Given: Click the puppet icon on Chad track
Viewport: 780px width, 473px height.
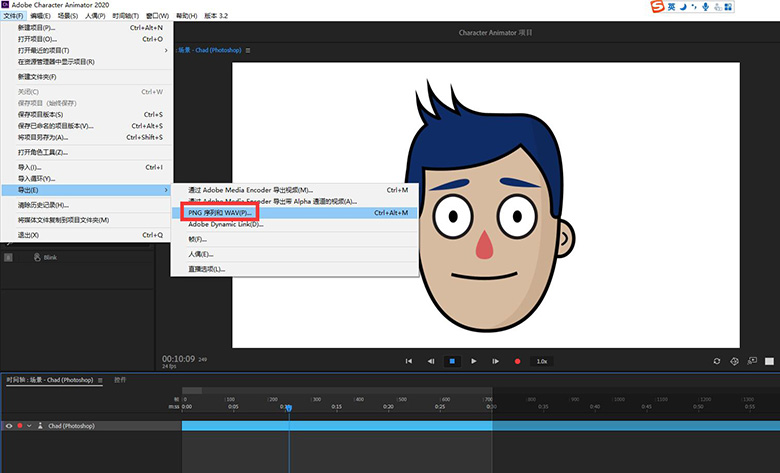Looking at the screenshot, I should click(x=40, y=426).
